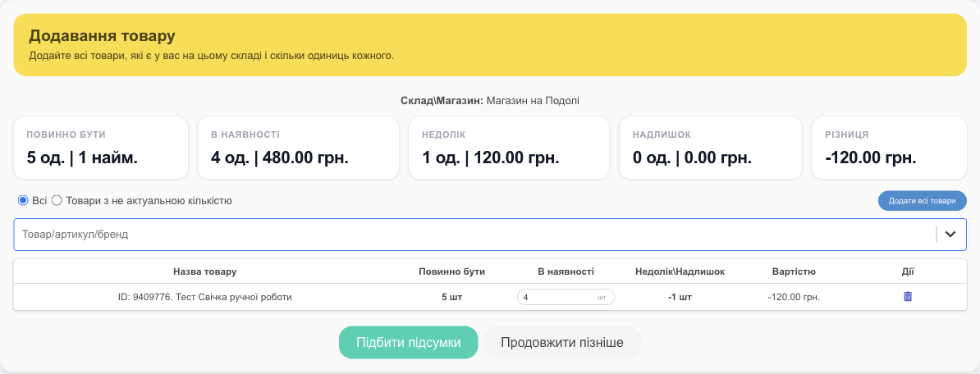Click the Магазин на Подолі store name
This screenshot has height=374, width=980.
pyautogui.click(x=534, y=101)
